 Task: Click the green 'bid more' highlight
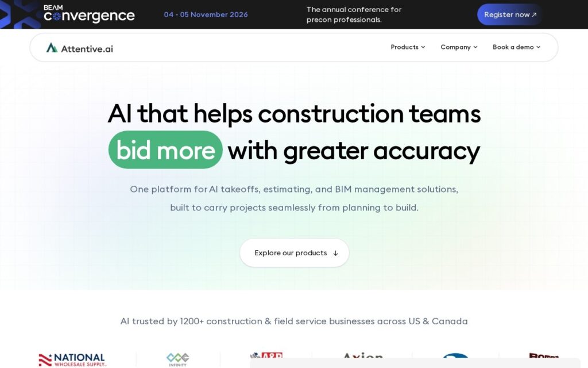pos(165,150)
